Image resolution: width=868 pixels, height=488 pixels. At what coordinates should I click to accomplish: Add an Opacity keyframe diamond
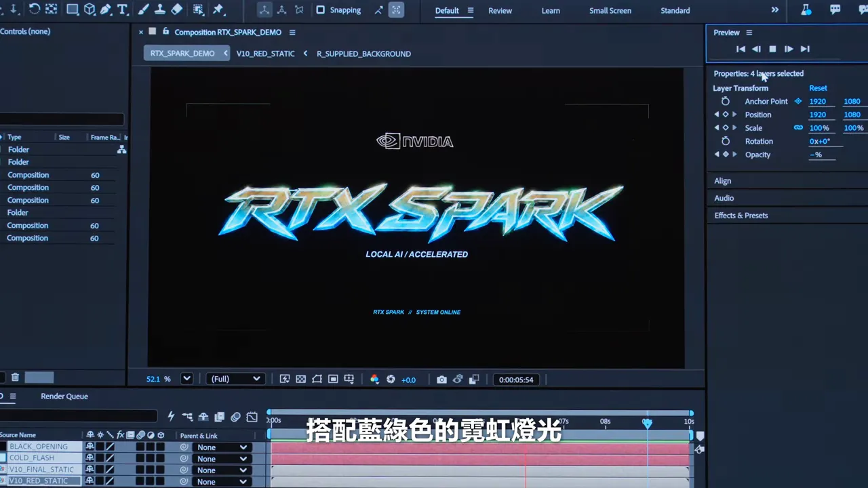pos(726,155)
